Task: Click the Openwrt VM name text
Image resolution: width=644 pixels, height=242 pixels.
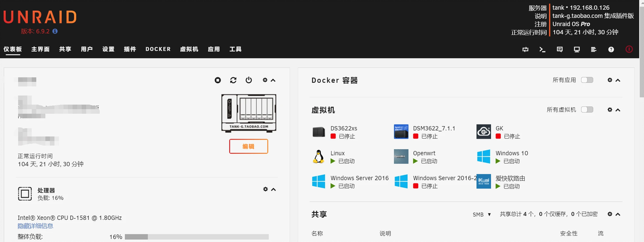Action: coord(424,153)
